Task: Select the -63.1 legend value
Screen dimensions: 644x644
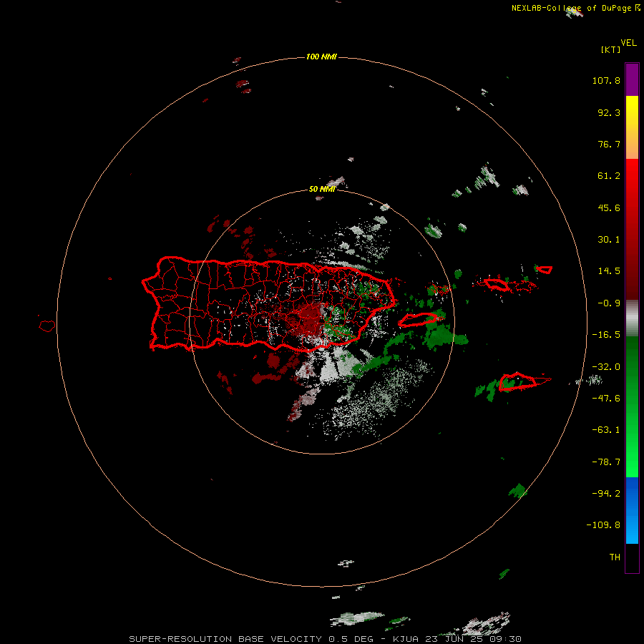Action: [x=606, y=430]
